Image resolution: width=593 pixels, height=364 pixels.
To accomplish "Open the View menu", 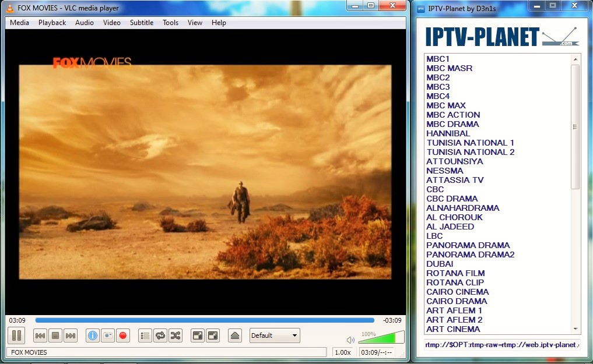I will (x=195, y=23).
